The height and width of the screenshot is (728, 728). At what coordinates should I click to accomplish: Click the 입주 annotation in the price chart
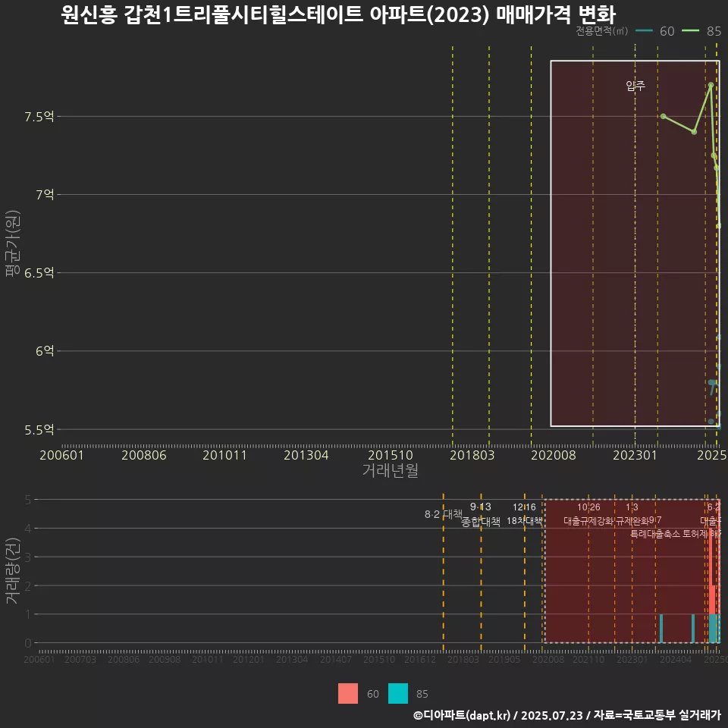tap(635, 86)
